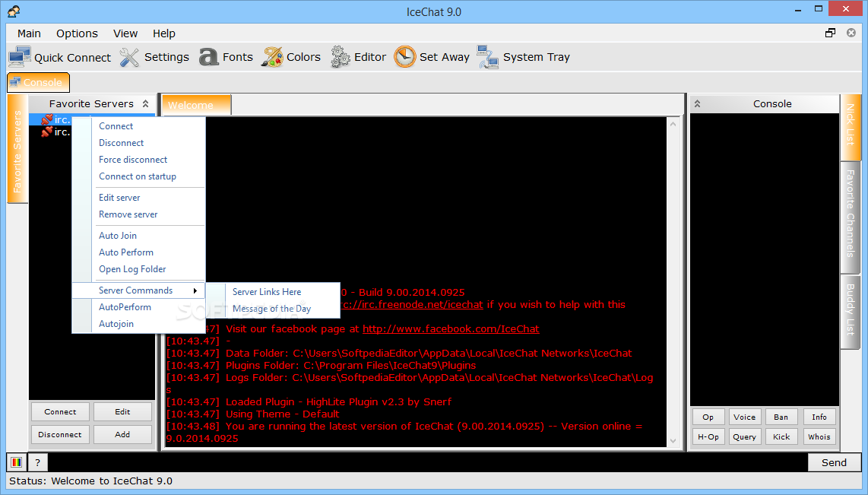Choose Connect from context menu
The height and width of the screenshot is (495, 868).
tap(138, 126)
